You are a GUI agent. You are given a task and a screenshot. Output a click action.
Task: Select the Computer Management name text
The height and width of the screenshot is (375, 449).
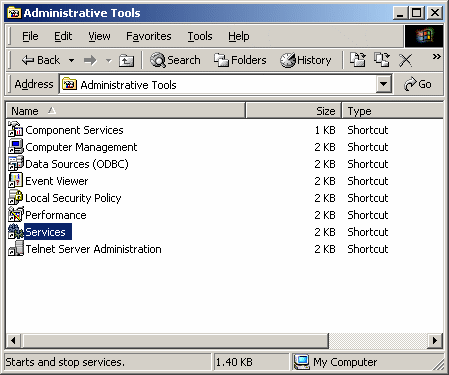[81, 147]
